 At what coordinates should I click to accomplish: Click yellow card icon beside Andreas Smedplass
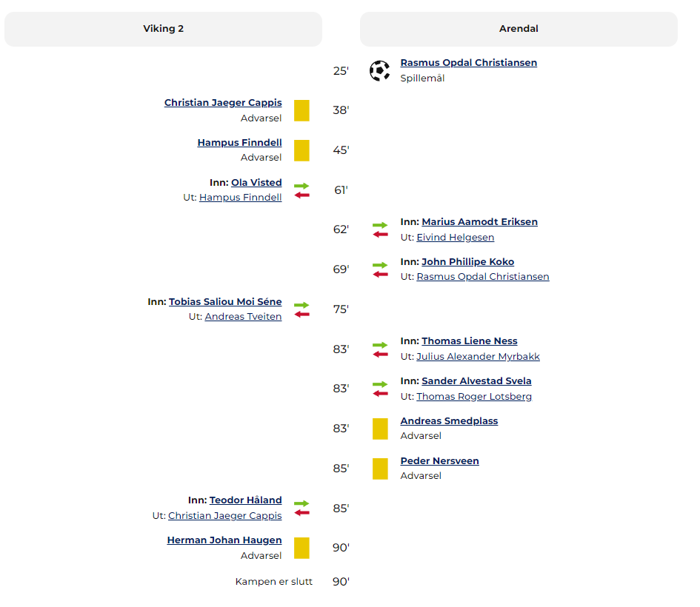(380, 429)
